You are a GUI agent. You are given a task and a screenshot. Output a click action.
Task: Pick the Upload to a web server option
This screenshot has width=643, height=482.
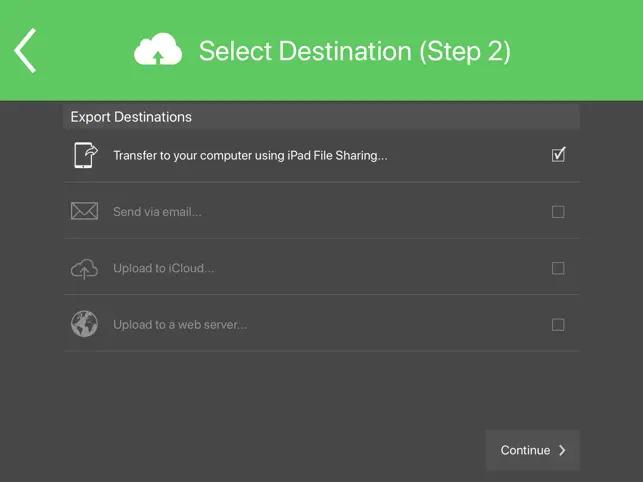[x=322, y=324]
